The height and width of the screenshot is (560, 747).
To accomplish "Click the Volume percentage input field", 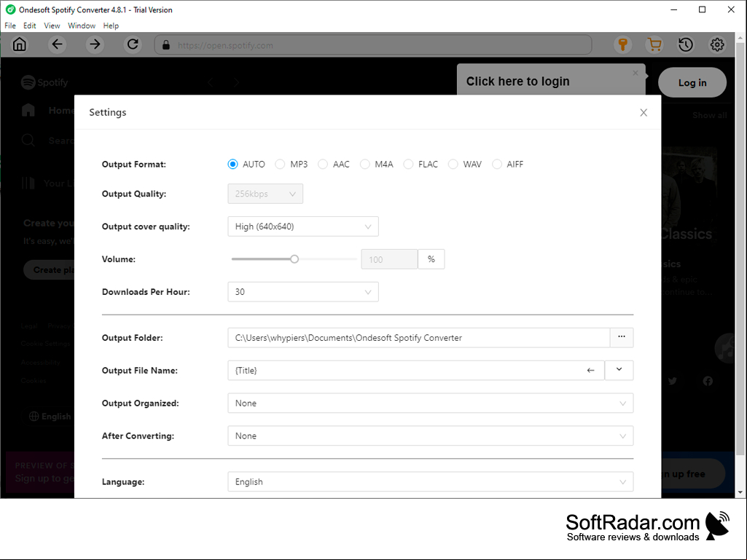I will pyautogui.click(x=389, y=259).
